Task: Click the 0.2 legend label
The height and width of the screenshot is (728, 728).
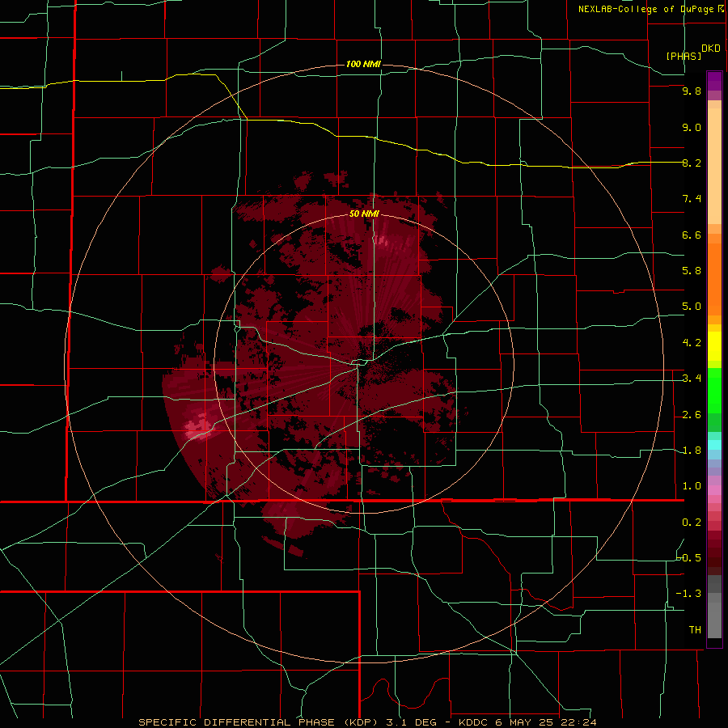Action: (x=692, y=523)
